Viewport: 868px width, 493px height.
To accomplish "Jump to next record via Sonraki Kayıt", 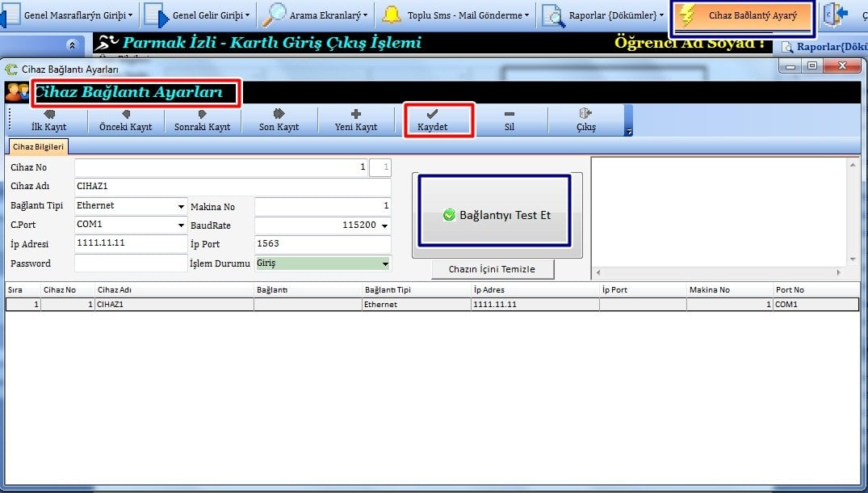I will (x=202, y=120).
